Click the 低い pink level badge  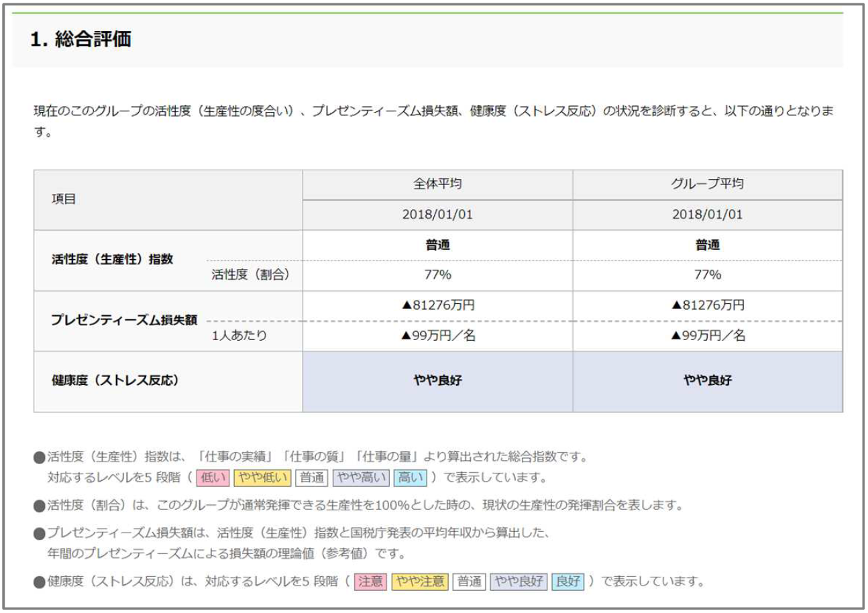(x=213, y=478)
